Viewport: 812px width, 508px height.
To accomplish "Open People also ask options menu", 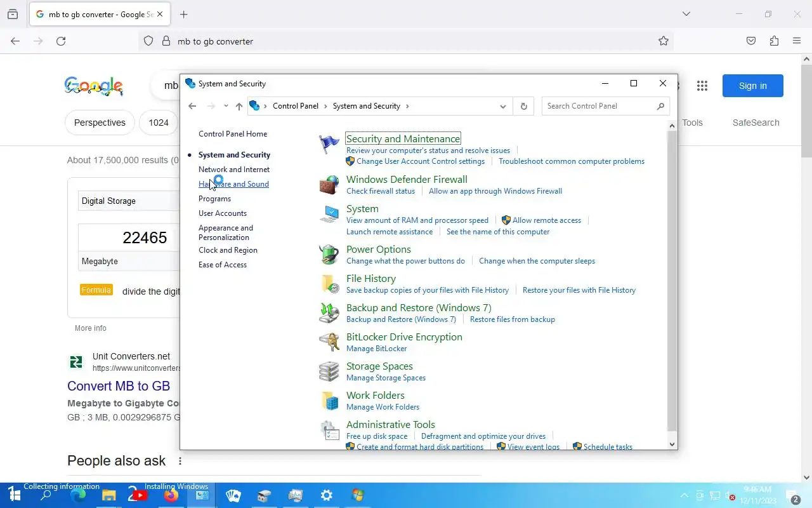I will [180, 461].
